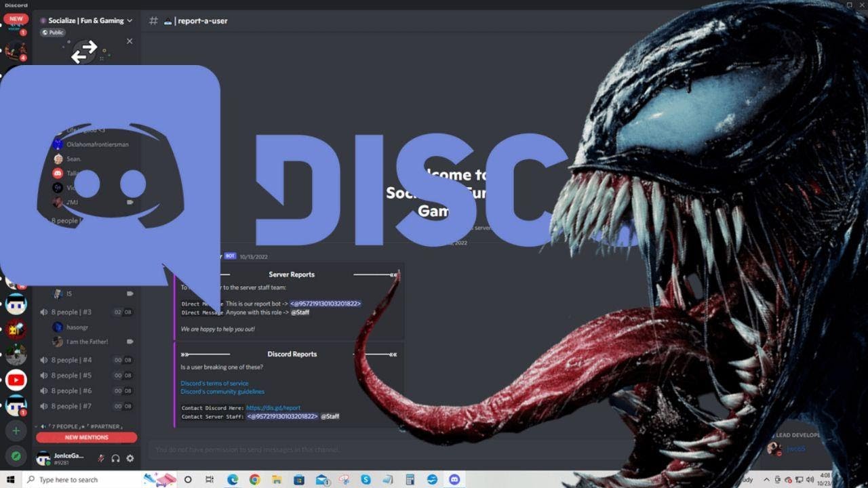Open the Mail app in taskbar
The height and width of the screenshot is (488, 868).
point(321,480)
